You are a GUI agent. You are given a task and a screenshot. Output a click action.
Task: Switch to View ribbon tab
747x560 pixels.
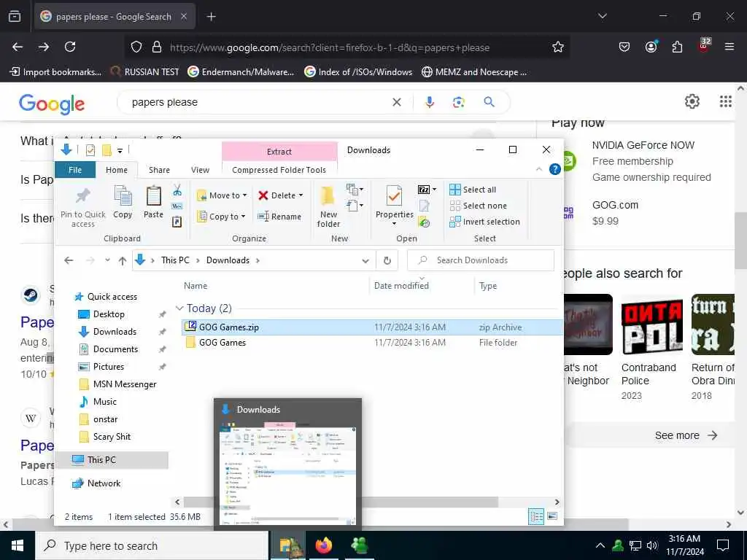(x=200, y=170)
